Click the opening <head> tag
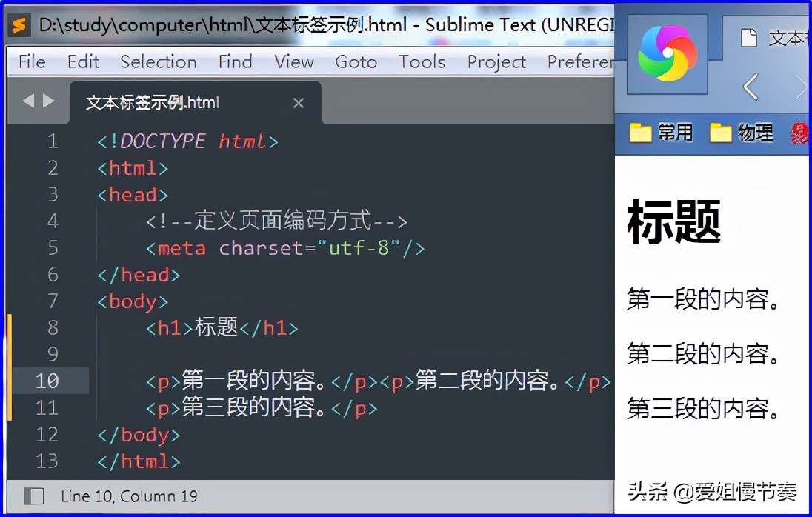Viewport: 812px width, 517px height. click(x=133, y=195)
